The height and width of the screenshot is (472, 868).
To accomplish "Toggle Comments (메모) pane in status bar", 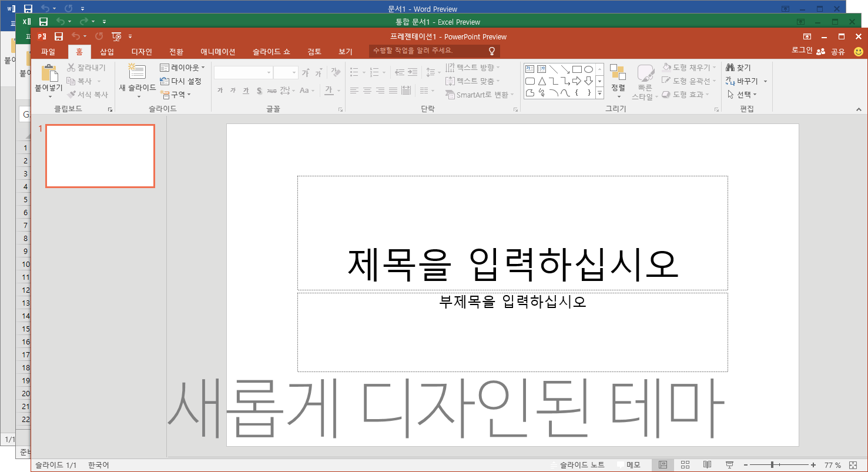I will (628, 465).
